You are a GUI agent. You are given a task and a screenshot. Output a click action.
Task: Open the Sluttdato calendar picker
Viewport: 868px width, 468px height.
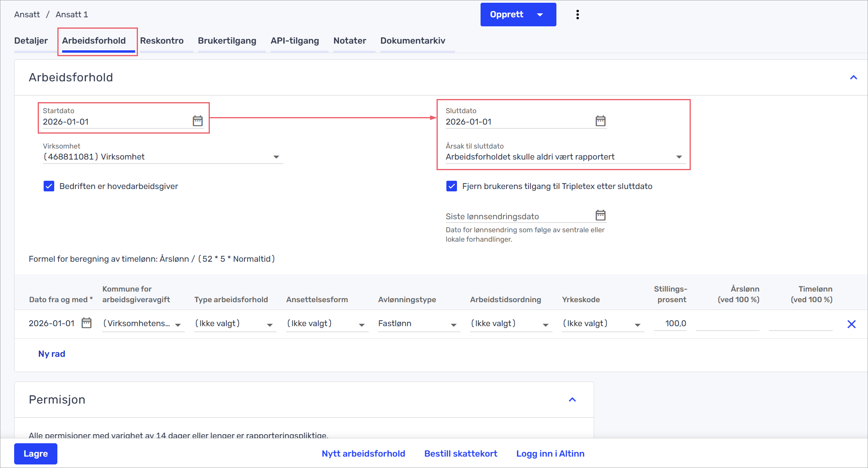click(600, 121)
